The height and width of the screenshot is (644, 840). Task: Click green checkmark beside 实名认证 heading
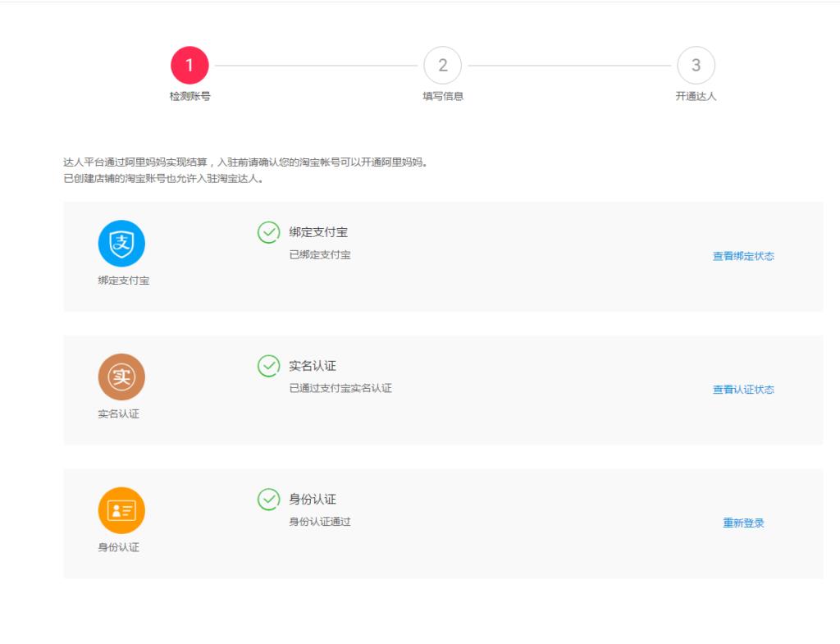pos(268,366)
